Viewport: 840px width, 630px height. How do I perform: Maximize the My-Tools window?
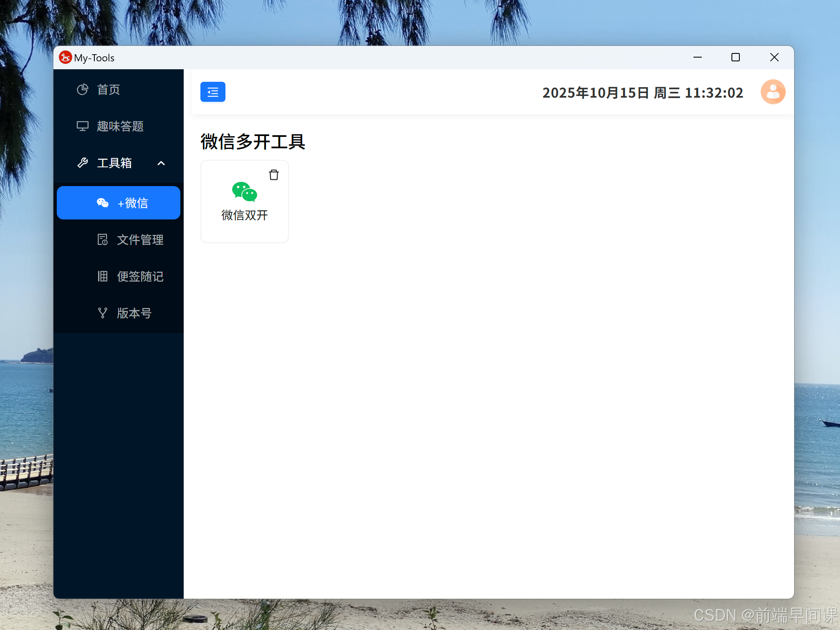point(736,57)
